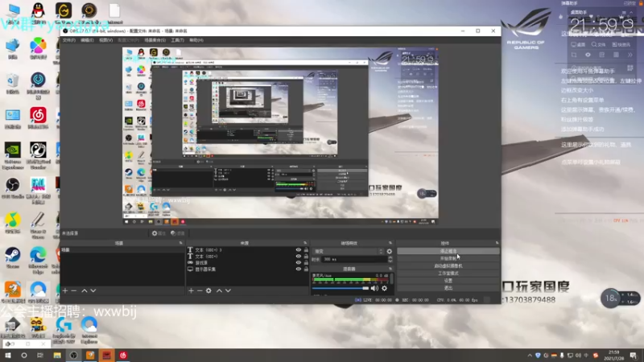The image size is (644, 362).
Task: Pop out the Scenes dock panel
Action: (180, 243)
